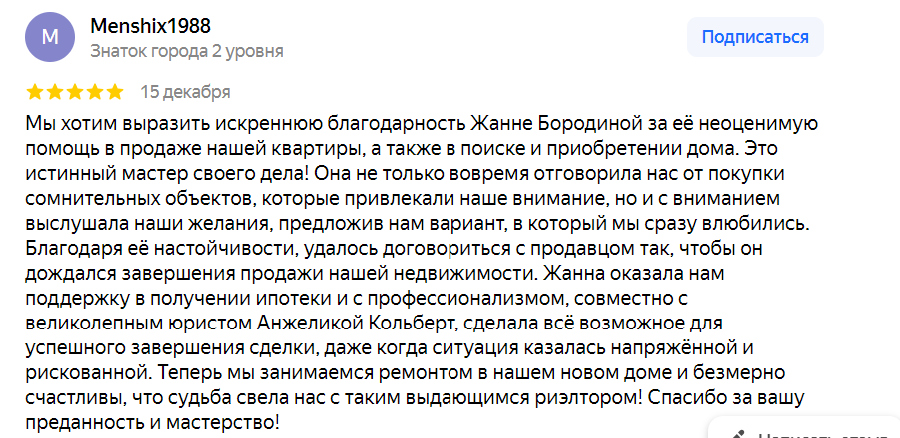
Task: Click the third yellow rating star
Action: point(75,92)
